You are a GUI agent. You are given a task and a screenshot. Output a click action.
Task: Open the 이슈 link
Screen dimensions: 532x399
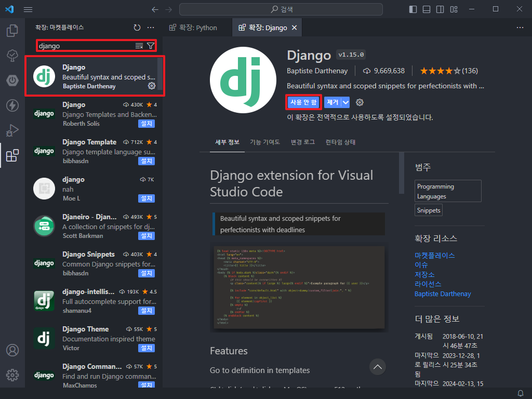(421, 264)
